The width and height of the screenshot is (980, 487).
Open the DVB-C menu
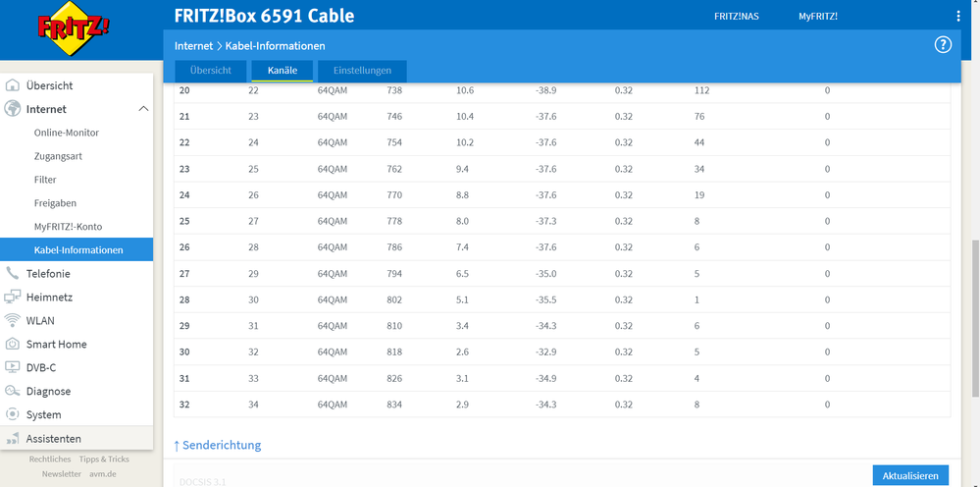point(40,367)
